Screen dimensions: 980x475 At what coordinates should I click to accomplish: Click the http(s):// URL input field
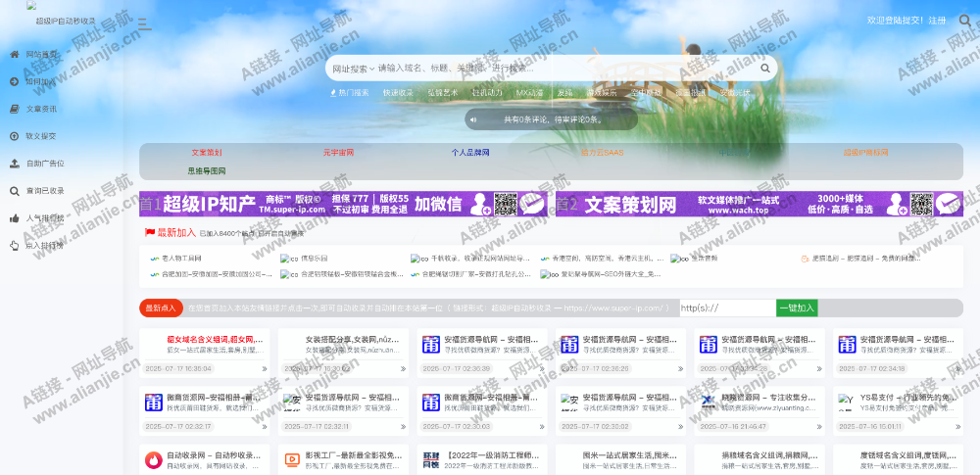(x=726, y=308)
